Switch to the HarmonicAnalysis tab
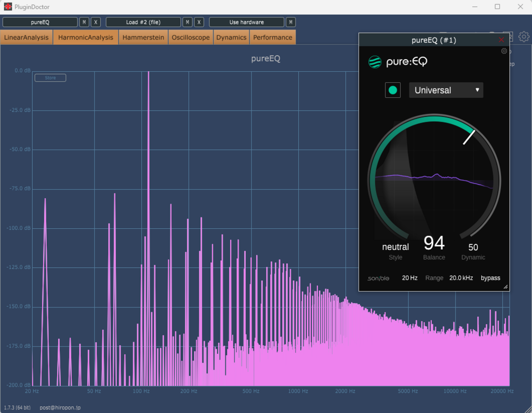The image size is (532, 413). pyautogui.click(x=86, y=37)
